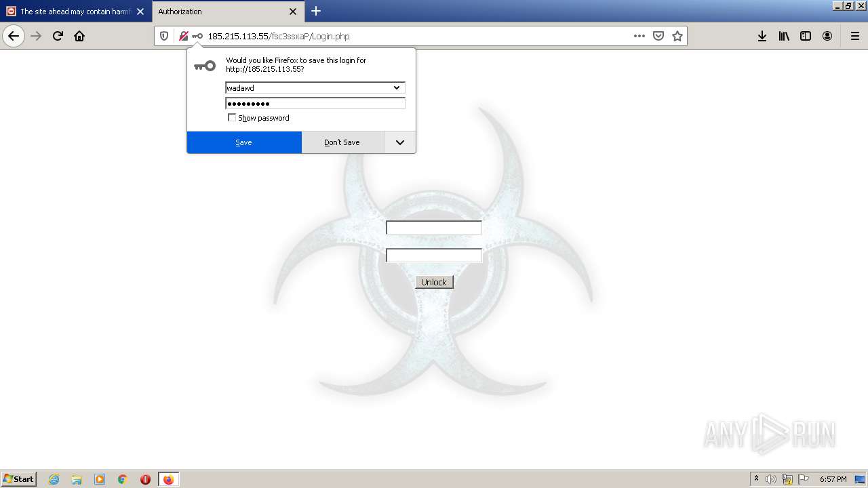Click the key icon in address bar
This screenshot has height=488, width=868.
[197, 36]
